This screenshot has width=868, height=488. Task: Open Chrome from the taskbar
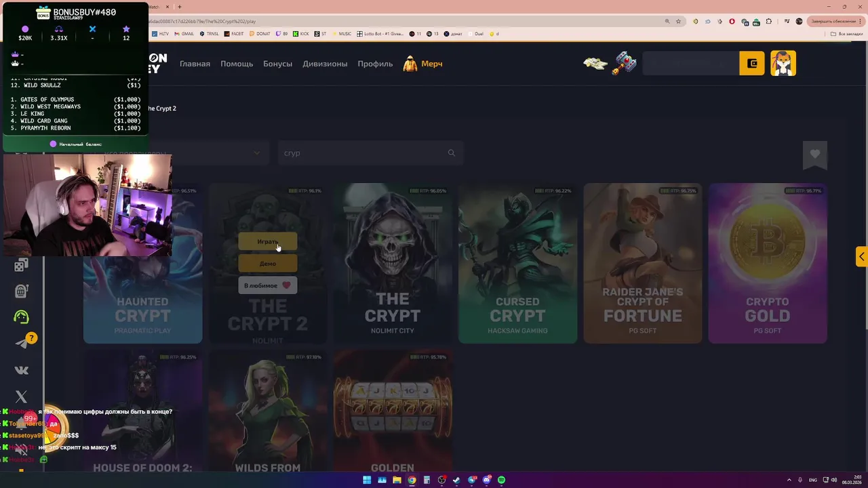pos(412,480)
